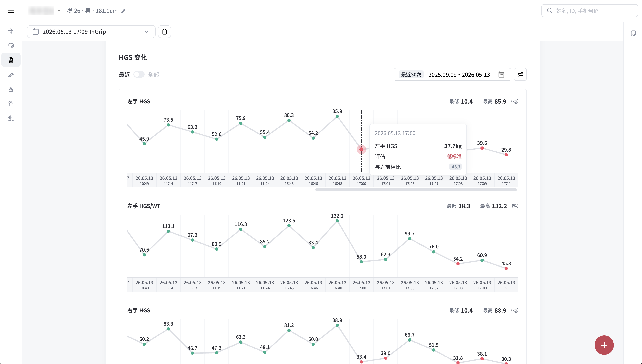The height and width of the screenshot is (364, 642).
Task: Click the 最近30次 preset tag
Action: click(411, 75)
